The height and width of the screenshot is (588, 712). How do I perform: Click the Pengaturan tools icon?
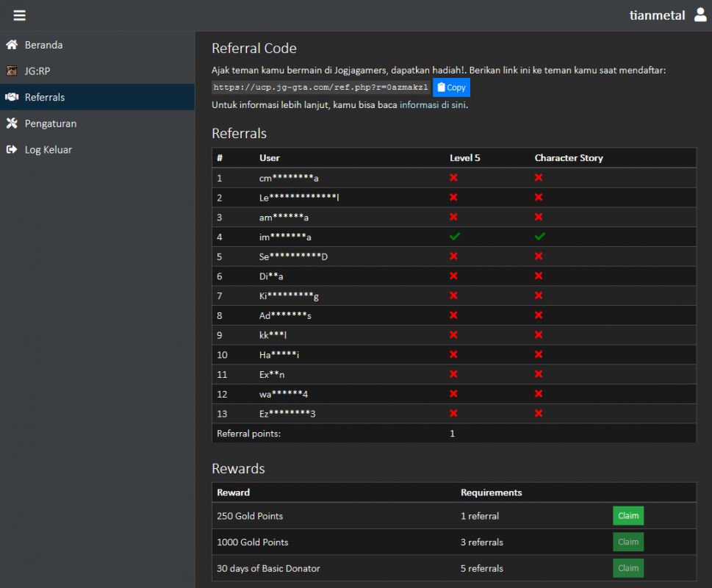pyautogui.click(x=12, y=123)
